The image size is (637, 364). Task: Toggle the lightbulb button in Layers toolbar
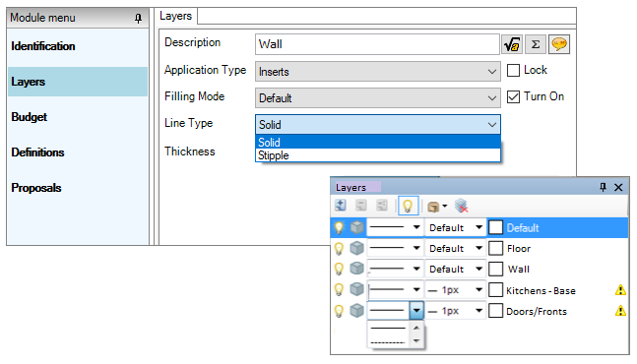[408, 206]
